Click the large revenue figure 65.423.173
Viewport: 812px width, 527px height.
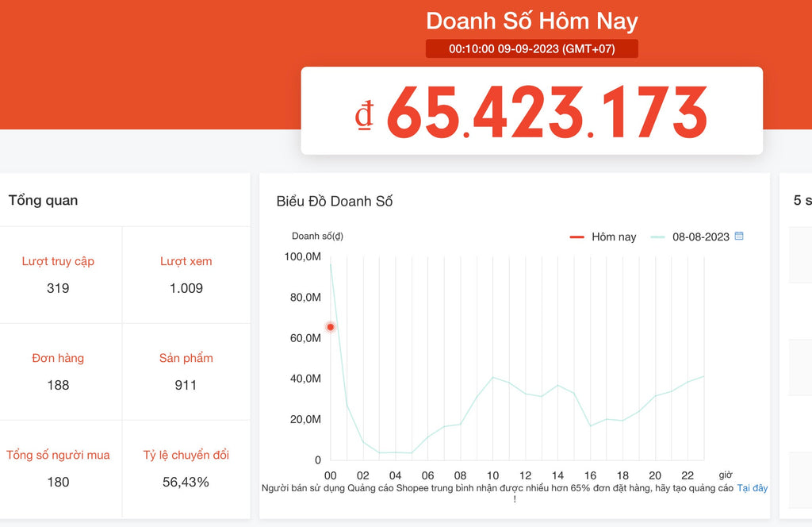tap(531, 109)
